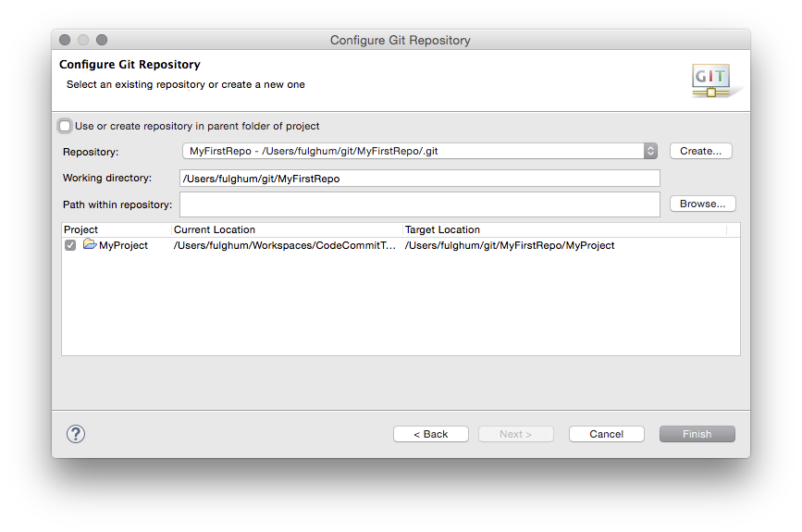This screenshot has height=532, width=802.
Task: Click the help question mark icon
Action: pyautogui.click(x=76, y=434)
